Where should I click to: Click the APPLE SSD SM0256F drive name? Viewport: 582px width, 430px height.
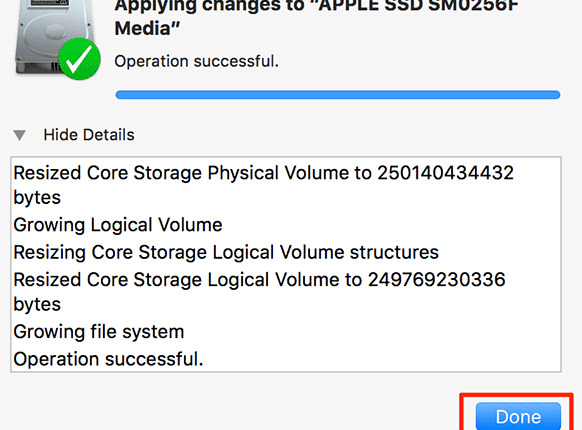click(418, 5)
